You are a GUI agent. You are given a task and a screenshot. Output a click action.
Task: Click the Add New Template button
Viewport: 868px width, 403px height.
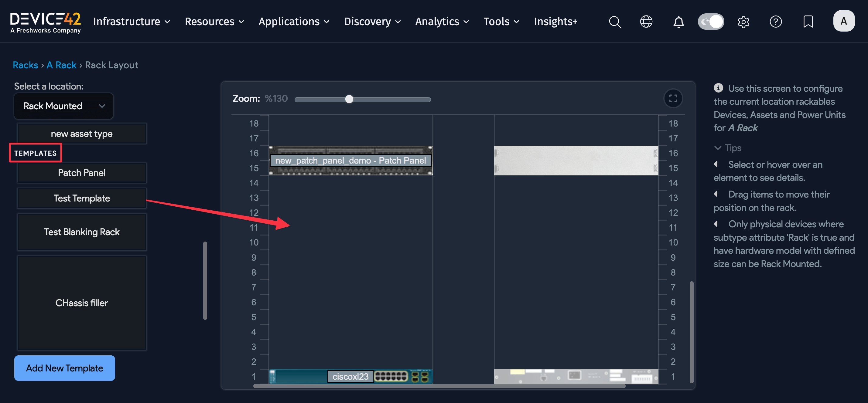click(x=64, y=368)
